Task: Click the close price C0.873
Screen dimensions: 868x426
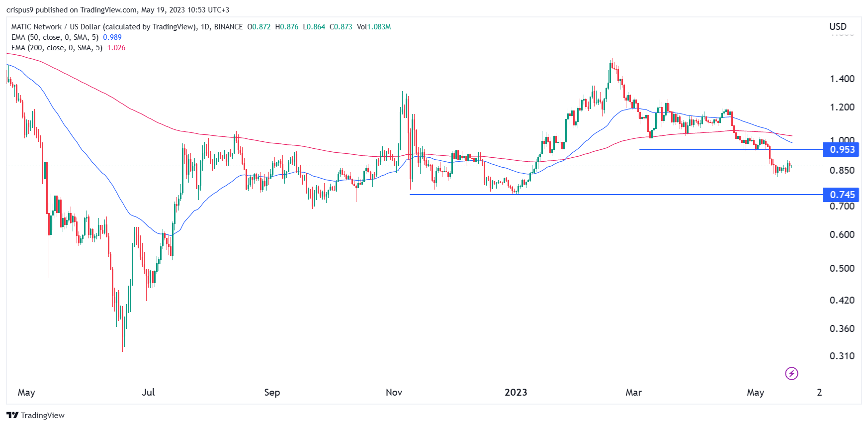Action: tap(341, 27)
